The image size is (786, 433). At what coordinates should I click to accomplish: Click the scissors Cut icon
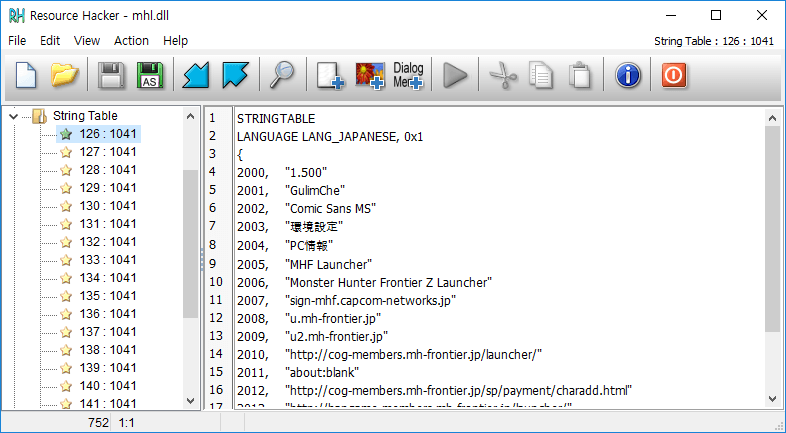point(502,75)
